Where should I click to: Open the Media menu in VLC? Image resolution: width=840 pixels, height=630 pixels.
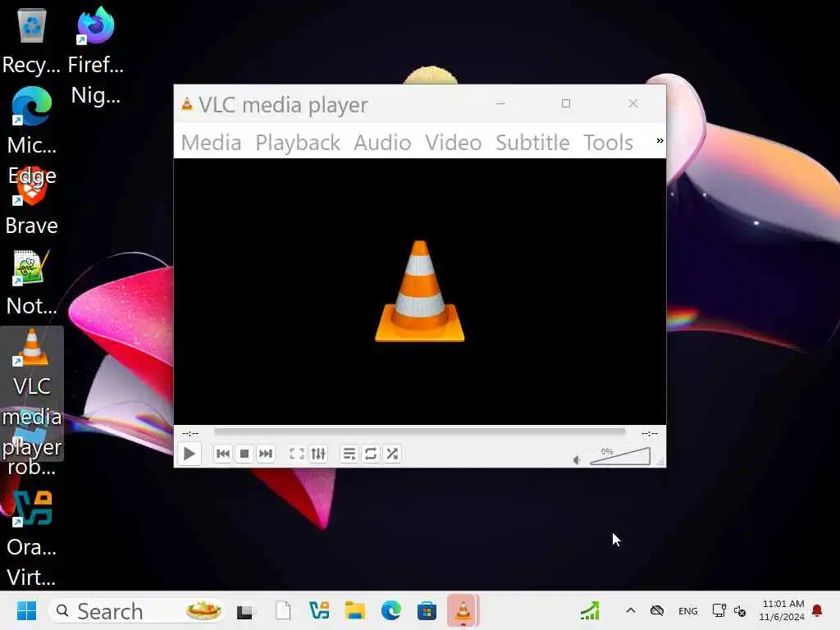click(x=211, y=143)
